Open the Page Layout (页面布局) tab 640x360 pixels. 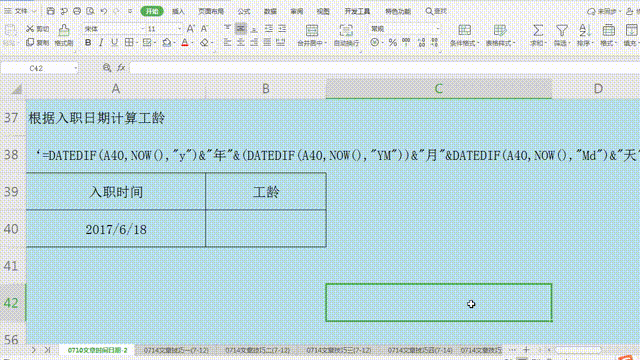coord(211,11)
